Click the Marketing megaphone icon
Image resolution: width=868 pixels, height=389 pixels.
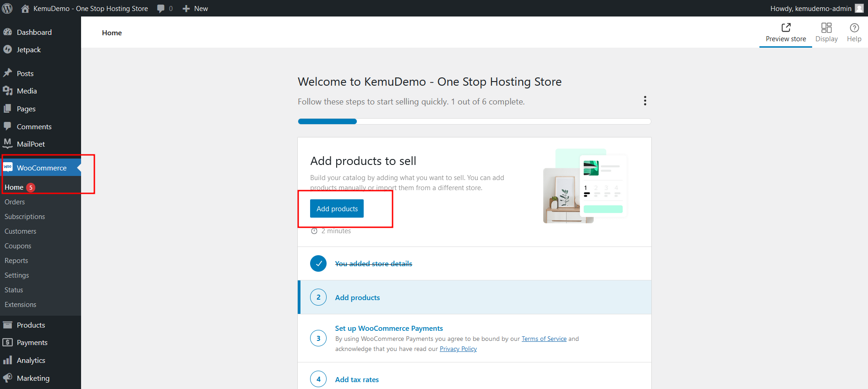click(8, 378)
